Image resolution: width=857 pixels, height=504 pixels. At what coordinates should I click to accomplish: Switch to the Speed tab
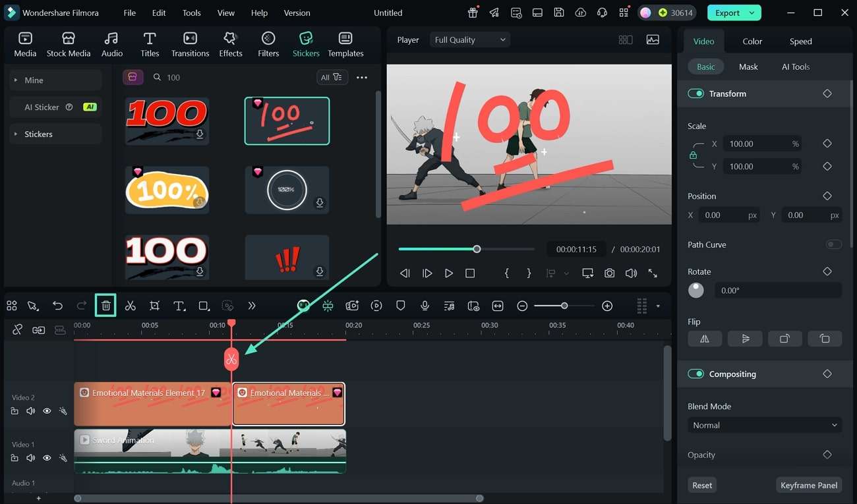pyautogui.click(x=800, y=41)
